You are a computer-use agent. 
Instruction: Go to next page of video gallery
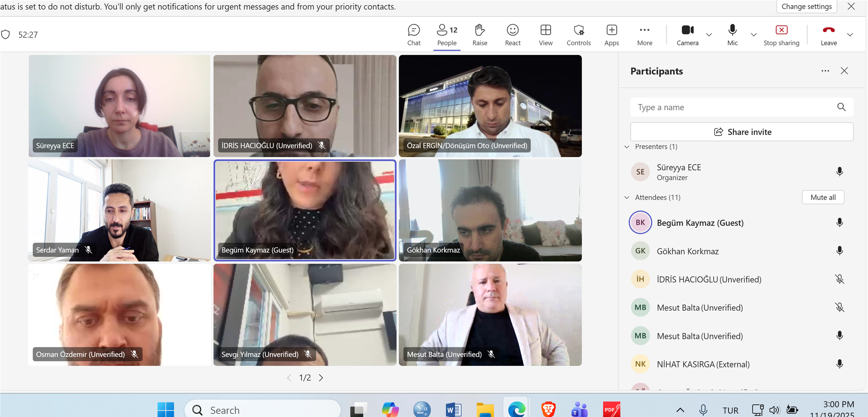321,377
